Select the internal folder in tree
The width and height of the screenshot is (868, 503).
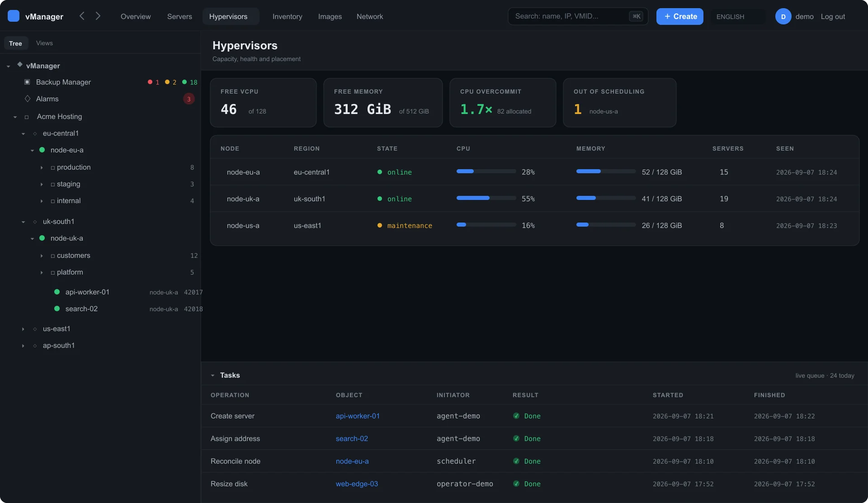coord(69,201)
